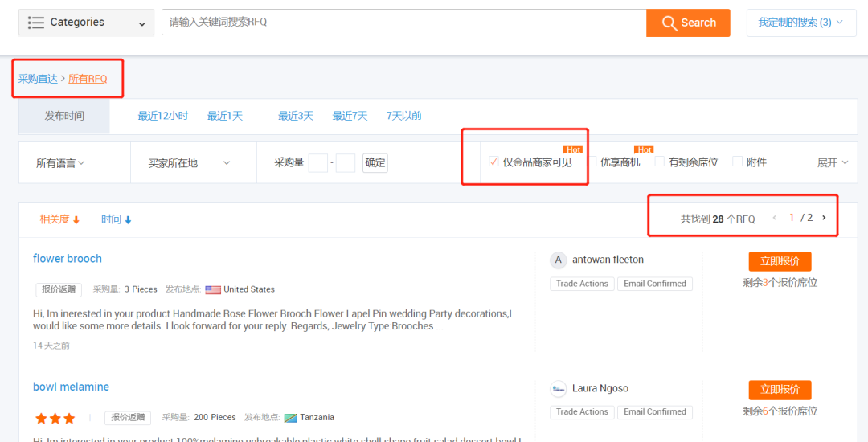
Task: Click 剩余3个报价席位 text
Action: pos(780,283)
